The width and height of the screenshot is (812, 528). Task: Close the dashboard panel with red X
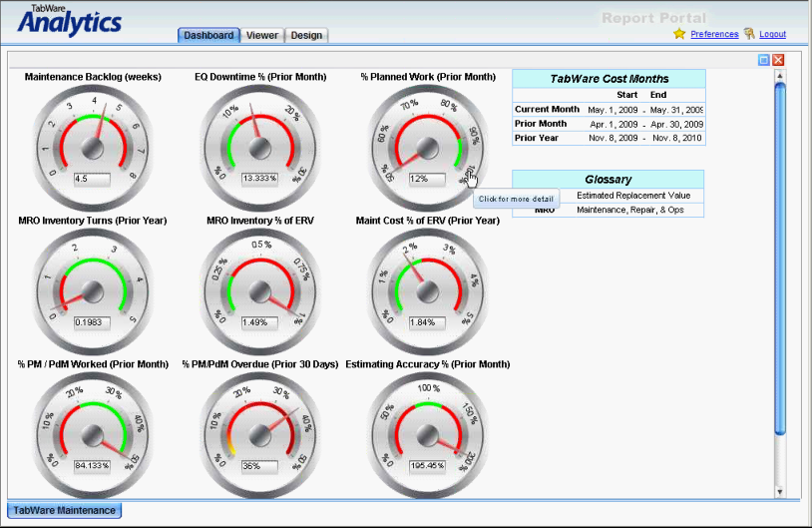pyautogui.click(x=778, y=60)
